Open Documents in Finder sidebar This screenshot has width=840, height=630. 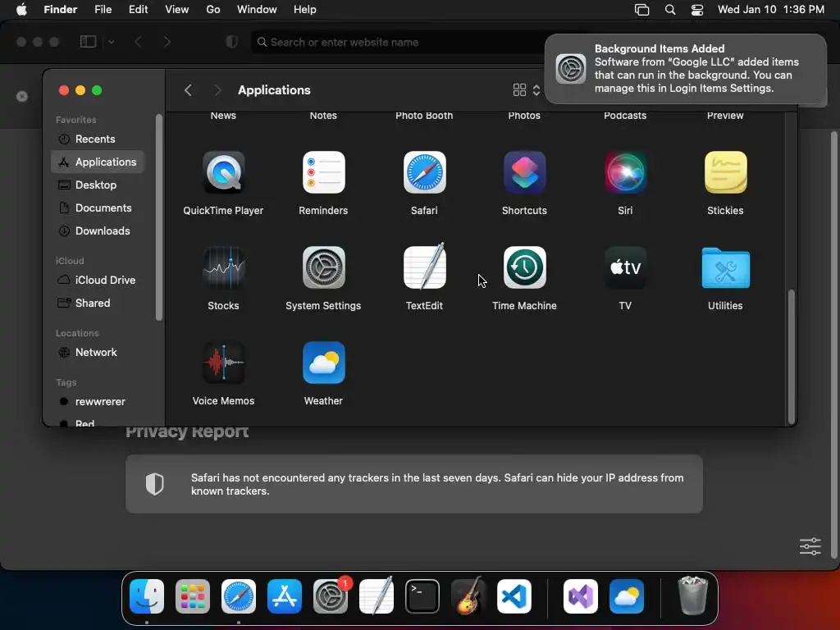point(98,208)
